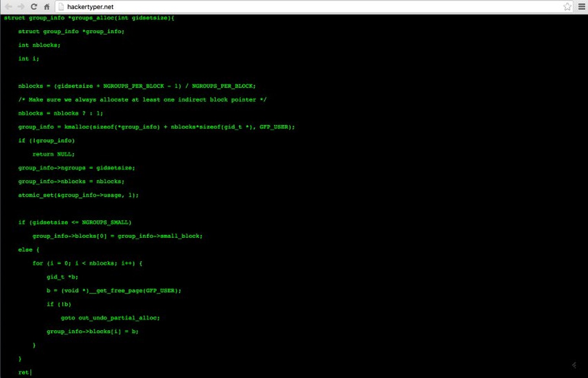This screenshot has width=588, height=378.
Task: Go back using the browser back arrow
Action: pos(8,7)
